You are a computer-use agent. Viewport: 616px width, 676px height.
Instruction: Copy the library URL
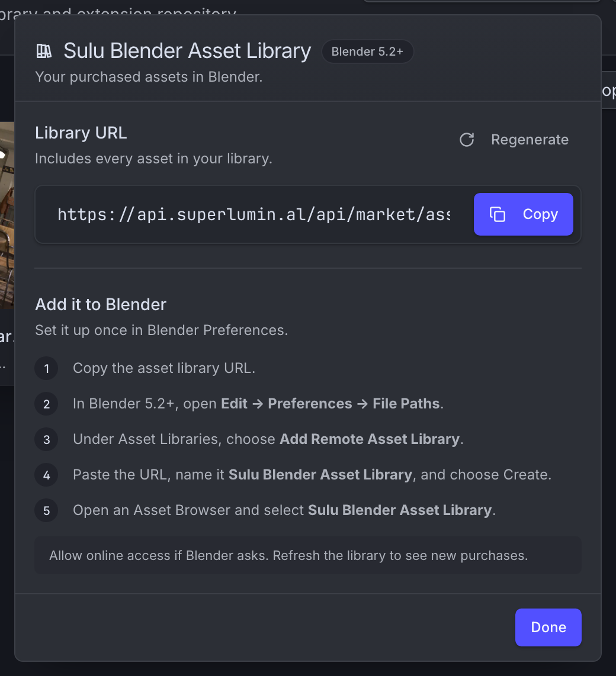[x=523, y=214]
